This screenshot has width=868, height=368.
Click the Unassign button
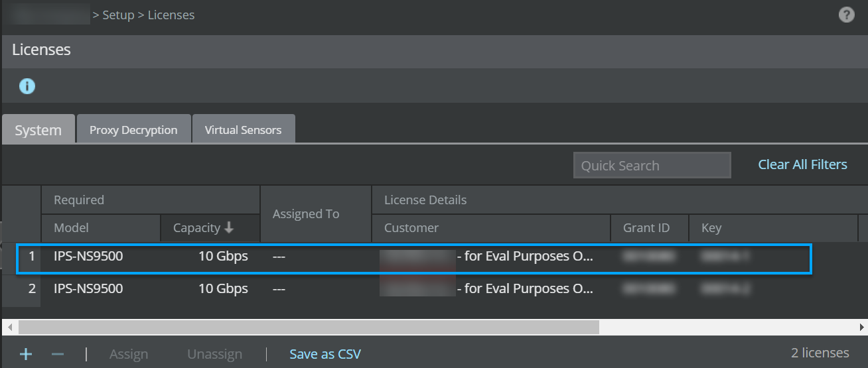click(x=214, y=354)
